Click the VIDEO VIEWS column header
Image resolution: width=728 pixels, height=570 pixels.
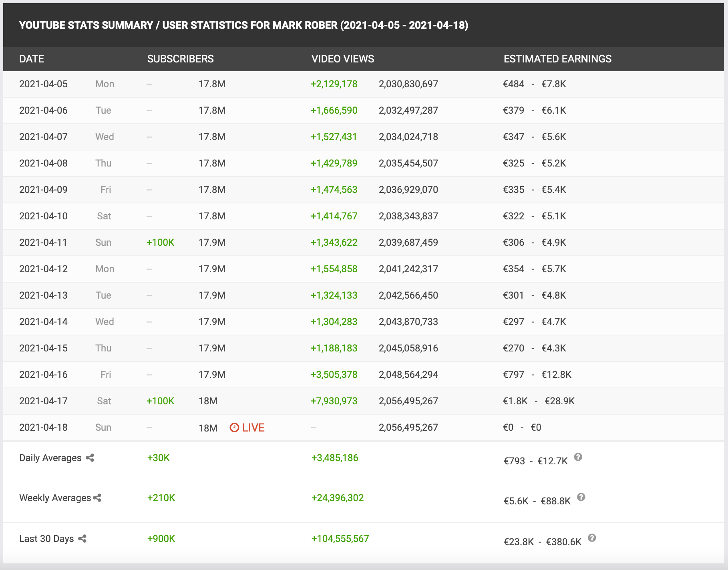click(343, 59)
